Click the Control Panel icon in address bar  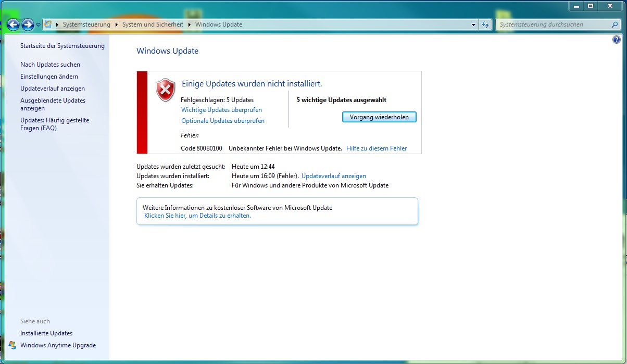[48, 24]
